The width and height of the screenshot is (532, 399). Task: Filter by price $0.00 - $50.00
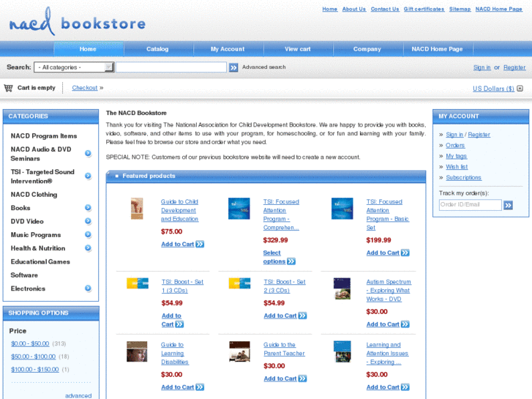point(30,343)
